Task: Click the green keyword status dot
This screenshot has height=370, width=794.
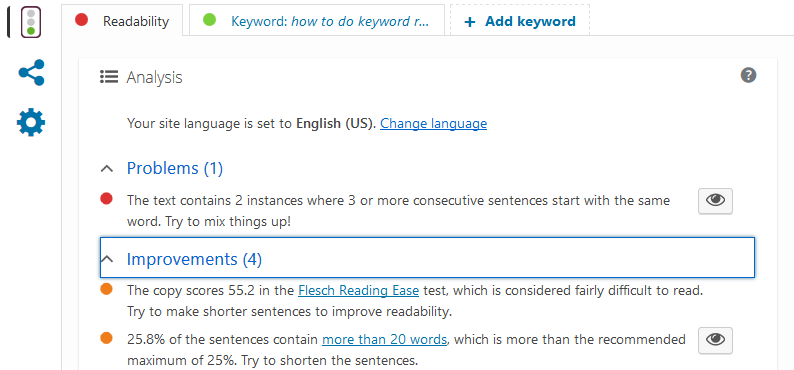Action: (x=209, y=20)
